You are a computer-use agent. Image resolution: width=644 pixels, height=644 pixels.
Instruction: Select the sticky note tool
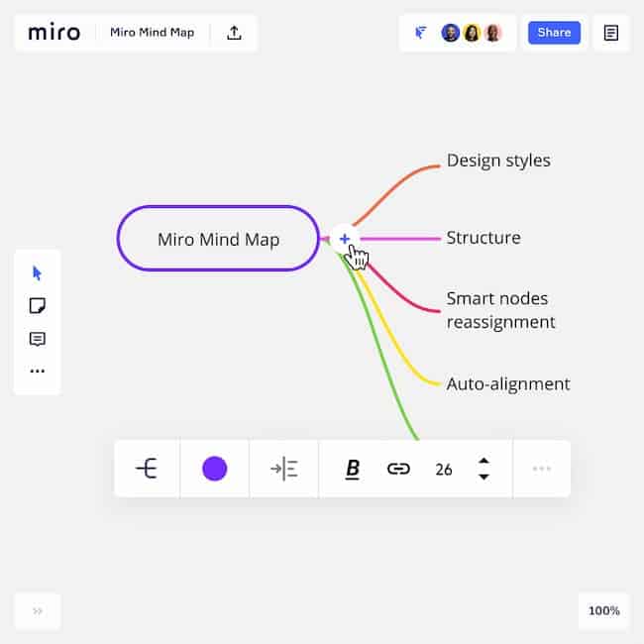pos(38,306)
